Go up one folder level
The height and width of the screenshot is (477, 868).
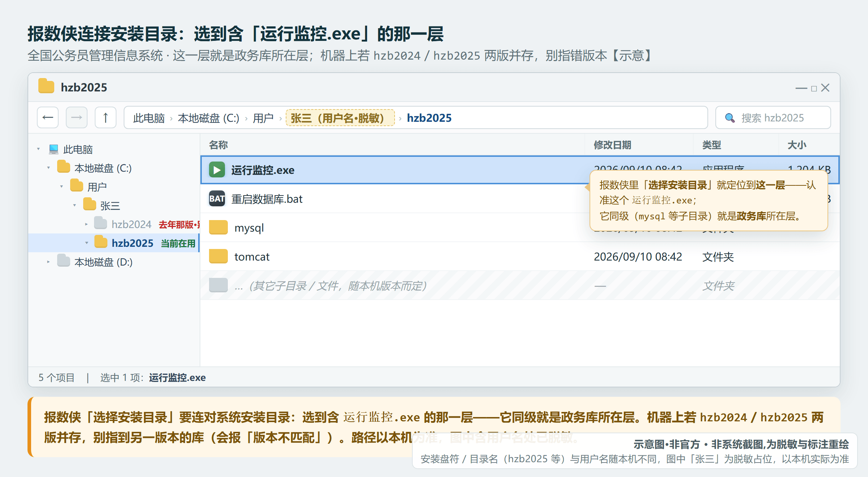click(106, 117)
